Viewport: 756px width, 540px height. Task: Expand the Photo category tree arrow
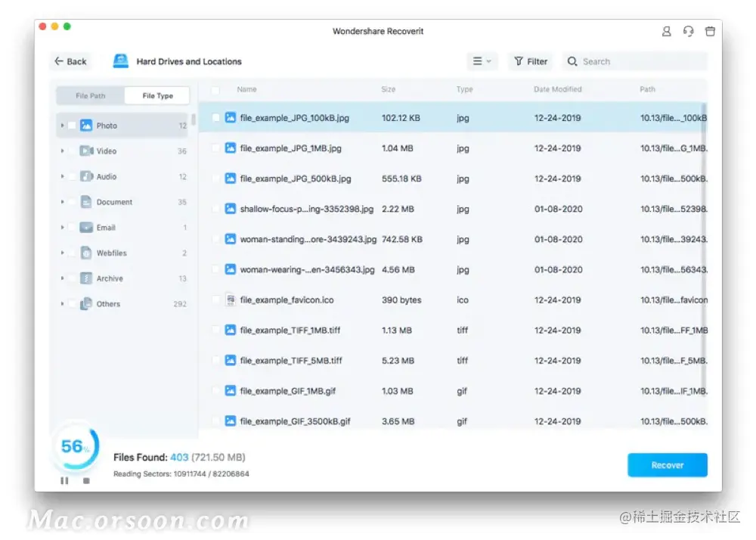point(62,126)
